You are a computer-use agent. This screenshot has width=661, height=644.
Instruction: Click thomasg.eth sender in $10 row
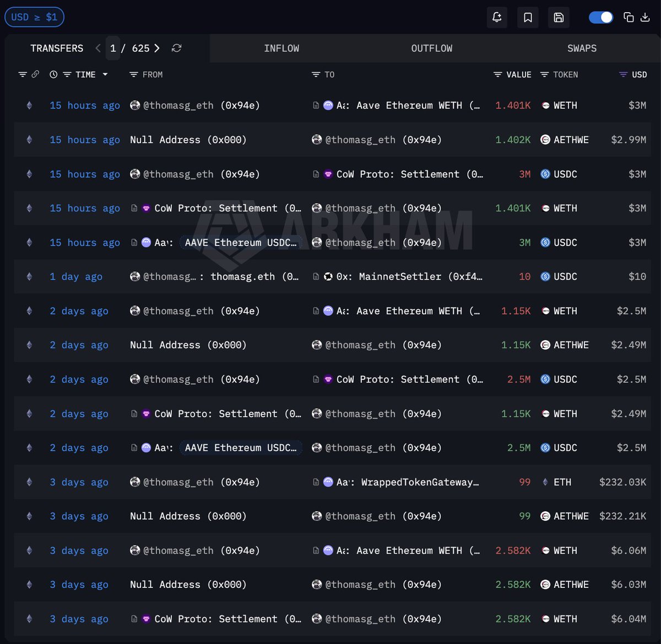point(215,277)
